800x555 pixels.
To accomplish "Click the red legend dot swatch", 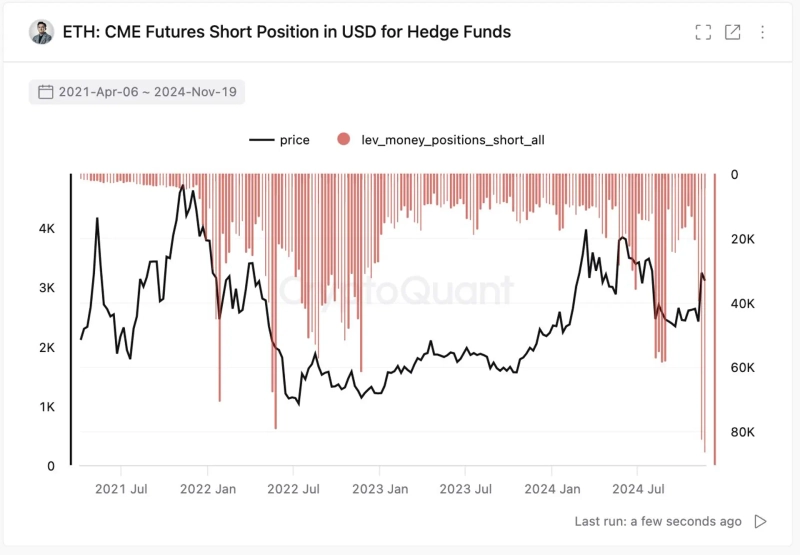I will (x=344, y=140).
